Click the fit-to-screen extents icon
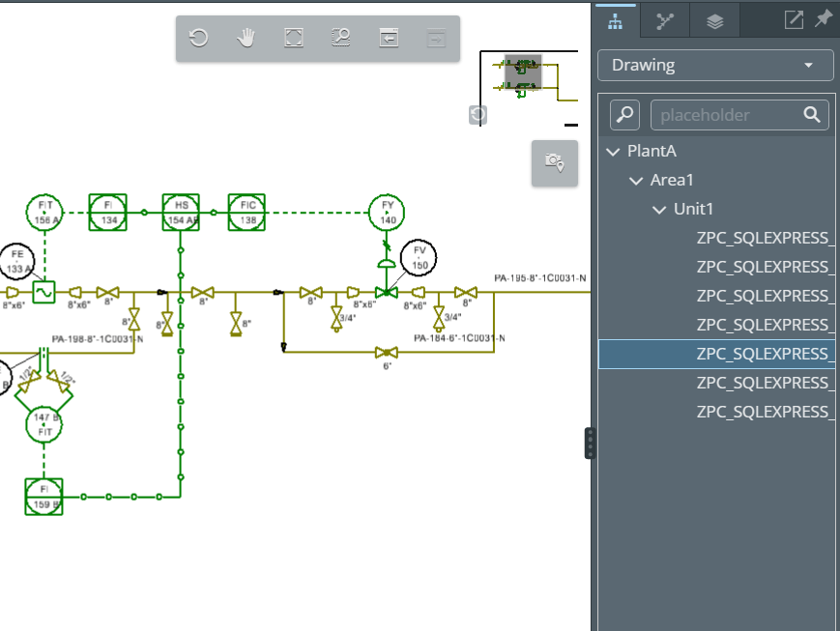 pos(294,39)
